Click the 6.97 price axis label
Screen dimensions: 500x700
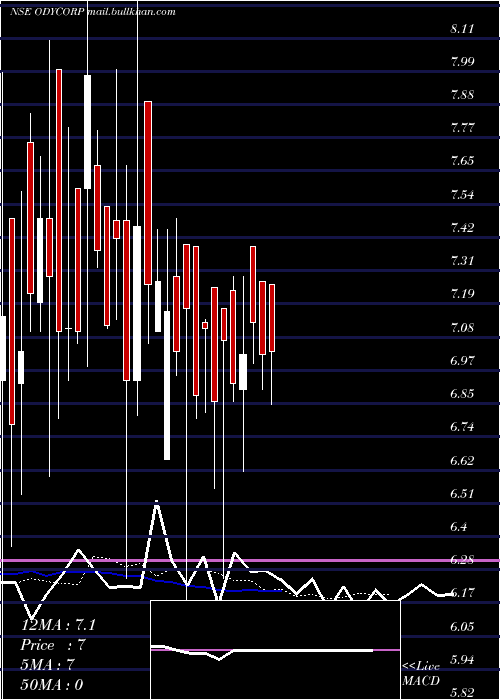click(462, 361)
